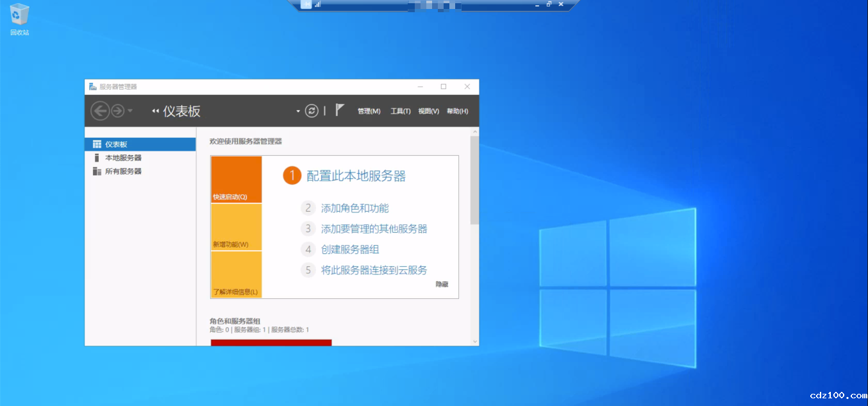Click the forward navigation arrow
This screenshot has height=406, width=868.
coord(118,111)
